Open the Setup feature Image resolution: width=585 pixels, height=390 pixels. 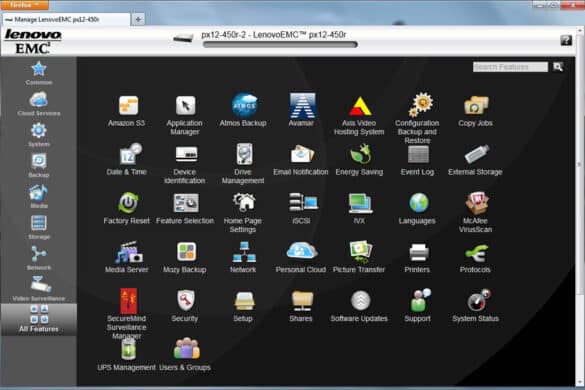(x=243, y=306)
